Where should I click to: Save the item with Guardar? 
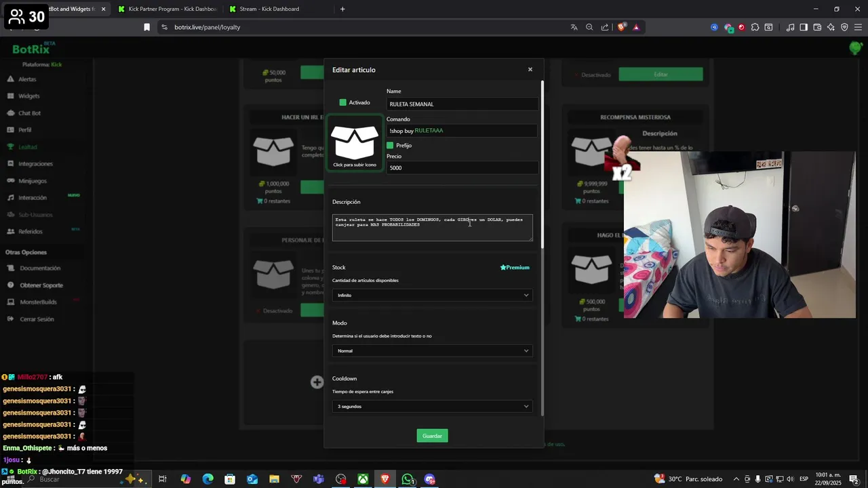pyautogui.click(x=432, y=436)
